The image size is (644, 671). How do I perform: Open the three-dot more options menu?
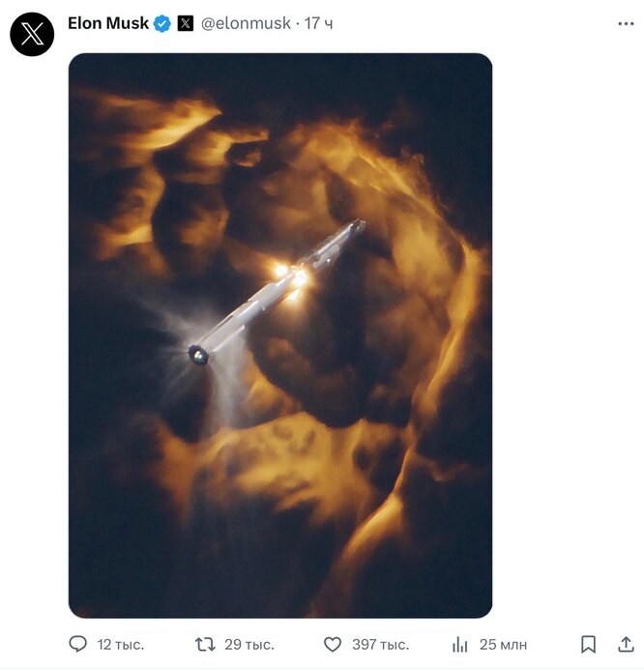pos(626,23)
